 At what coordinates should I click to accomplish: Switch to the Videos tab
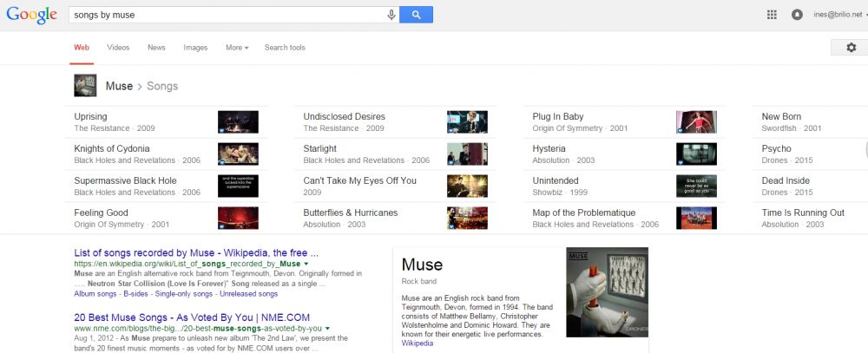pyautogui.click(x=118, y=48)
